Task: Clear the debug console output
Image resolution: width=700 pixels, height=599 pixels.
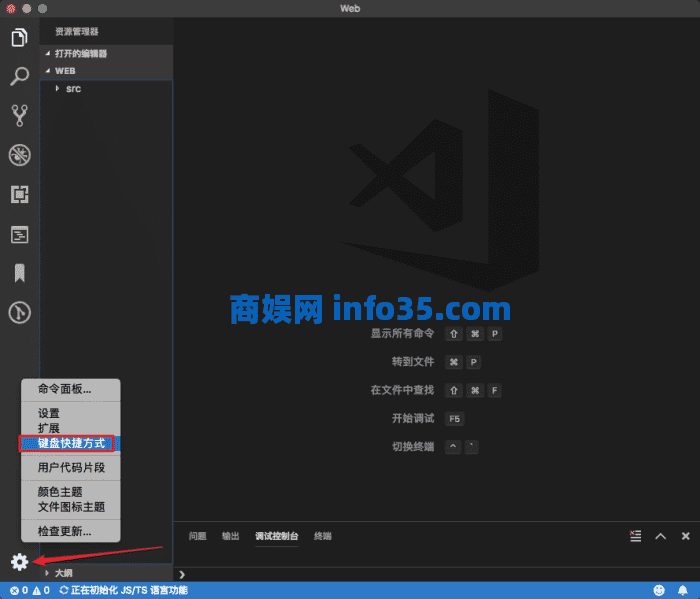Action: coord(635,536)
